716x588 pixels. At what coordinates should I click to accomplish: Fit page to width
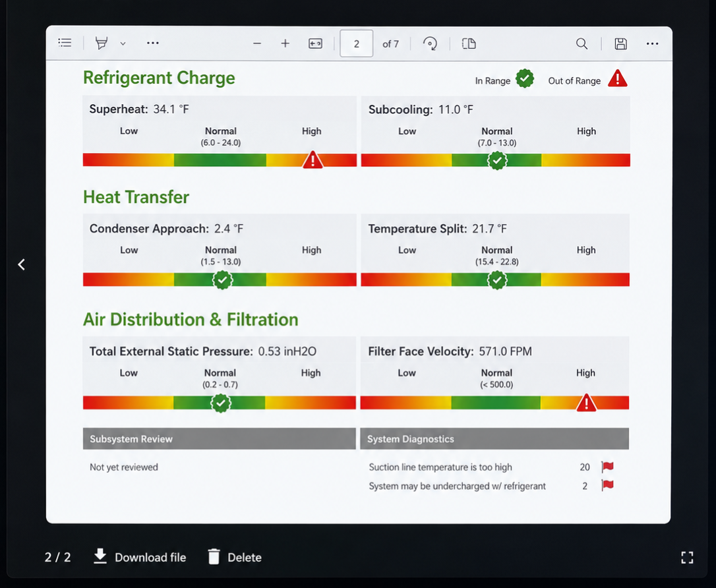pyautogui.click(x=316, y=44)
